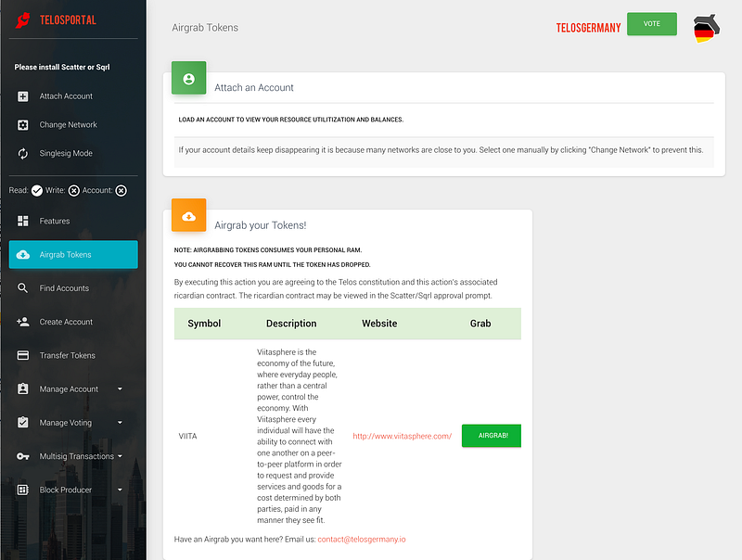Click the Write status X indicator

74,191
